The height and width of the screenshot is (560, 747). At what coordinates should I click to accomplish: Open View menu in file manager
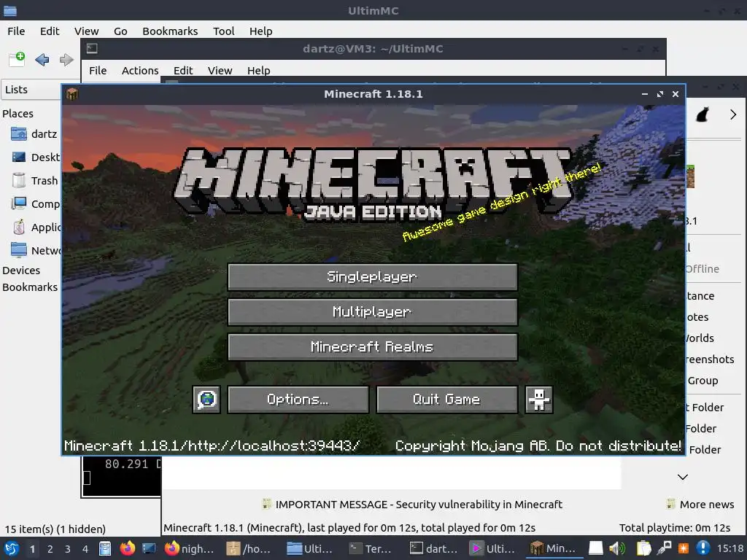[86, 31]
